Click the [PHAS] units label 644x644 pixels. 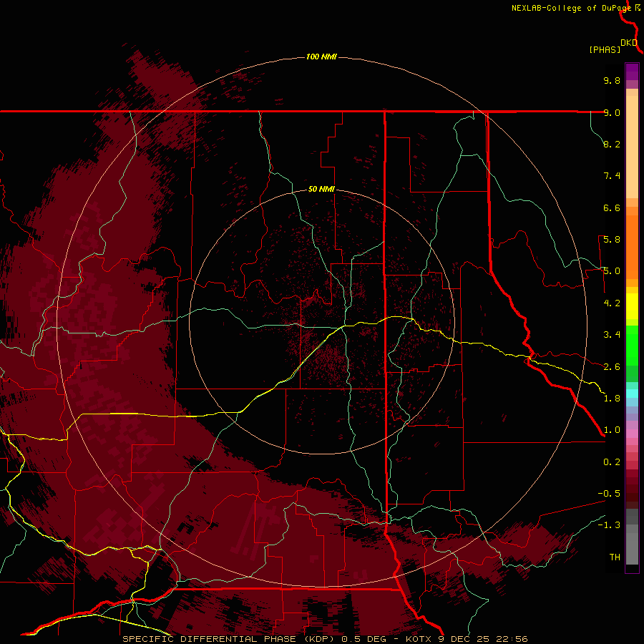click(x=605, y=50)
